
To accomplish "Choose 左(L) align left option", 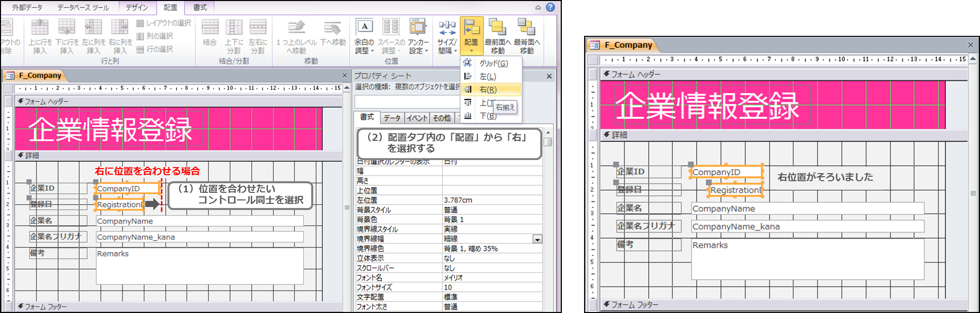I will coord(491,76).
